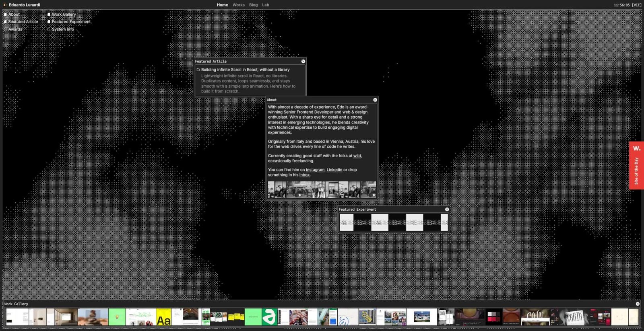Open the red Site of the Day badge
The width and height of the screenshot is (644, 331).
pos(636,165)
